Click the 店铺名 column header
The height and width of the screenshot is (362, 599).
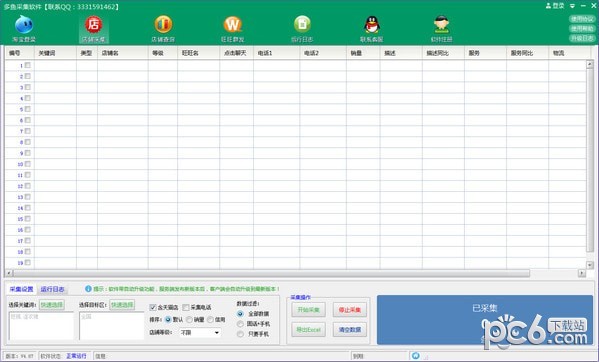(x=123, y=53)
